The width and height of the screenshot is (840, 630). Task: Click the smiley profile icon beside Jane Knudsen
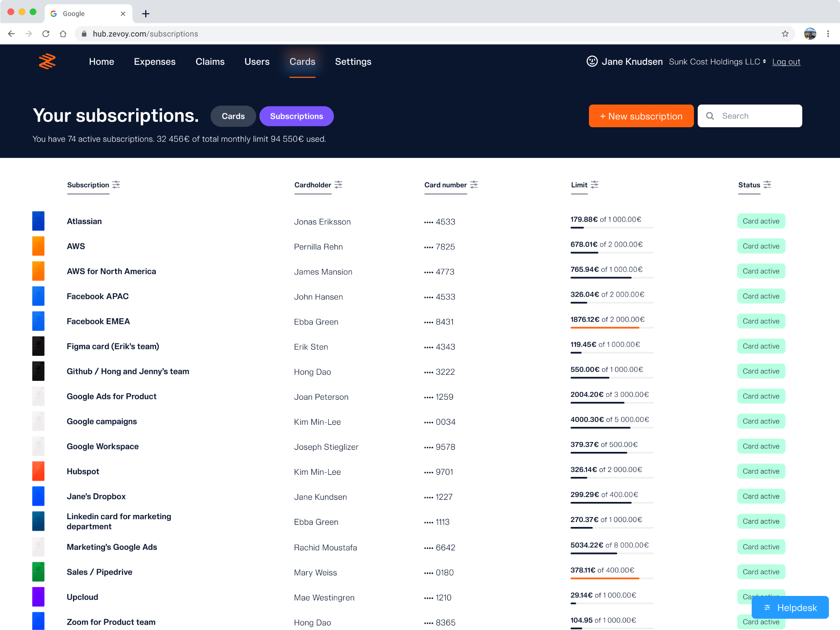[592, 62]
